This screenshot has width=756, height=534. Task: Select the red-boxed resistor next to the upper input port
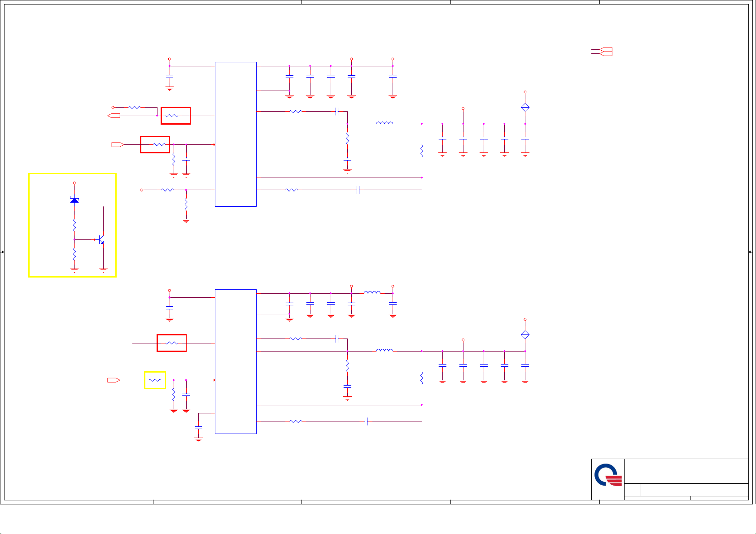(159, 144)
